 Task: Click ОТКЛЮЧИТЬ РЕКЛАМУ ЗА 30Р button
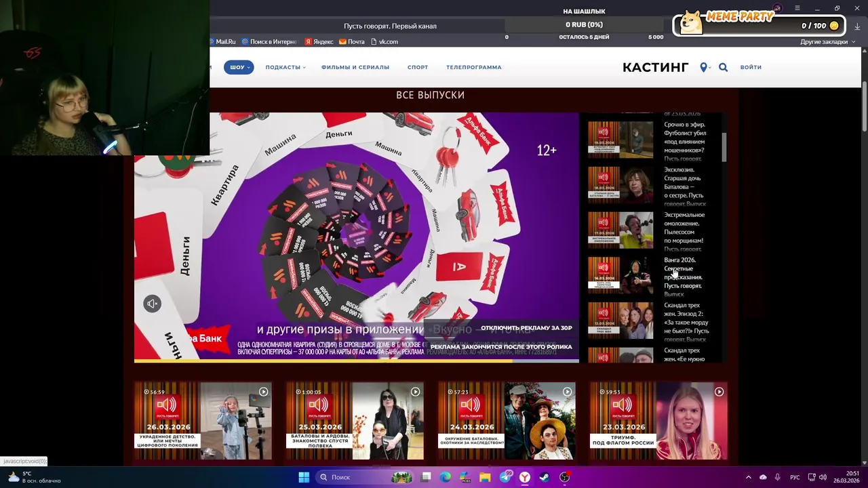pos(526,328)
